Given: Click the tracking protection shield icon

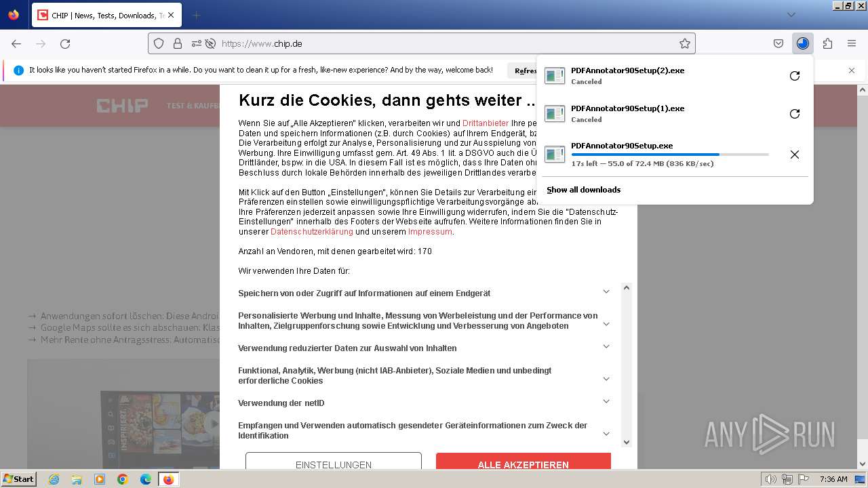Looking at the screenshot, I should point(159,43).
